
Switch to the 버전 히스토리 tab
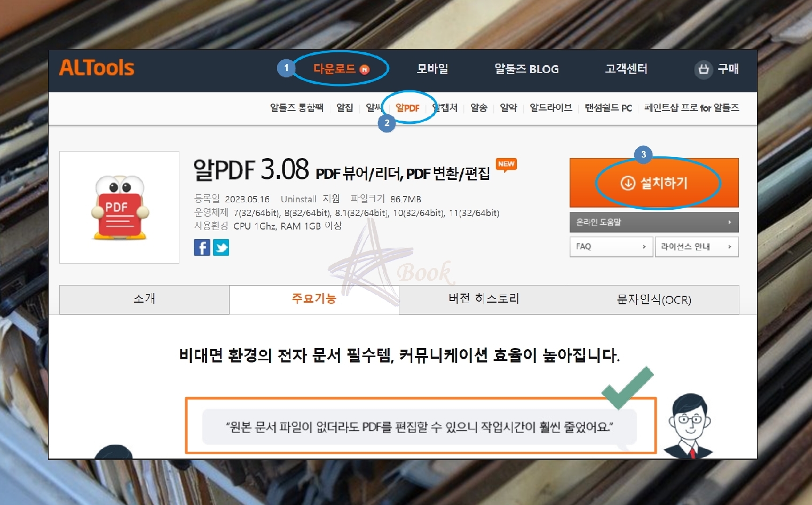coord(484,299)
